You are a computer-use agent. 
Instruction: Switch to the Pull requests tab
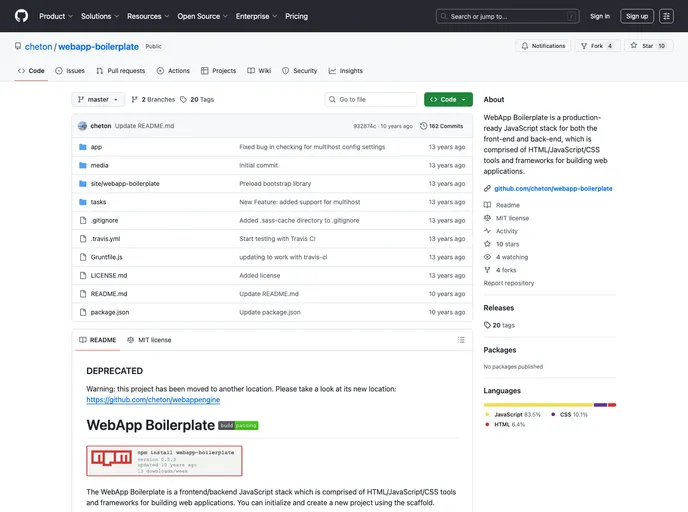[121, 71]
